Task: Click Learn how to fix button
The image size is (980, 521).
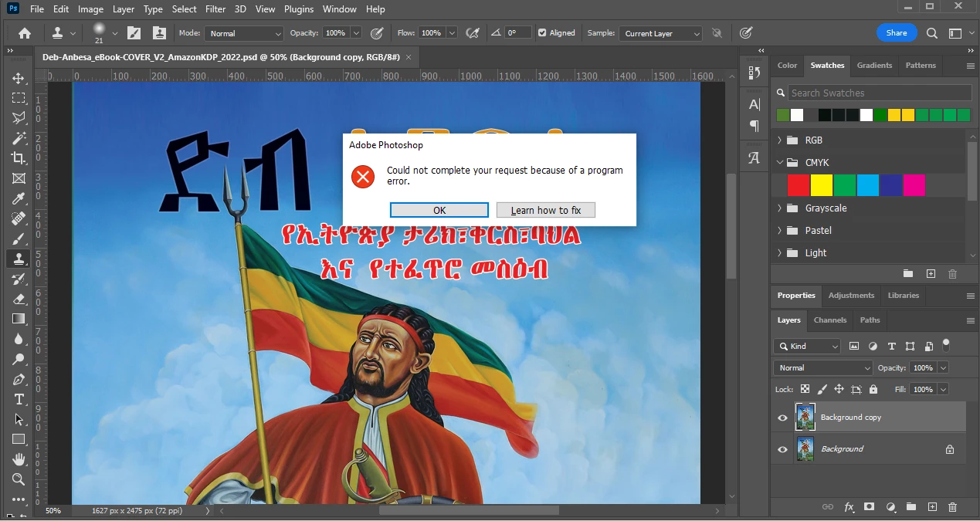Action: [546, 210]
